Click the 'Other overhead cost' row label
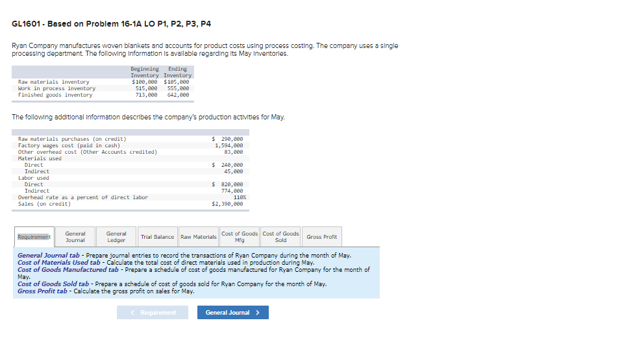 pos(88,152)
